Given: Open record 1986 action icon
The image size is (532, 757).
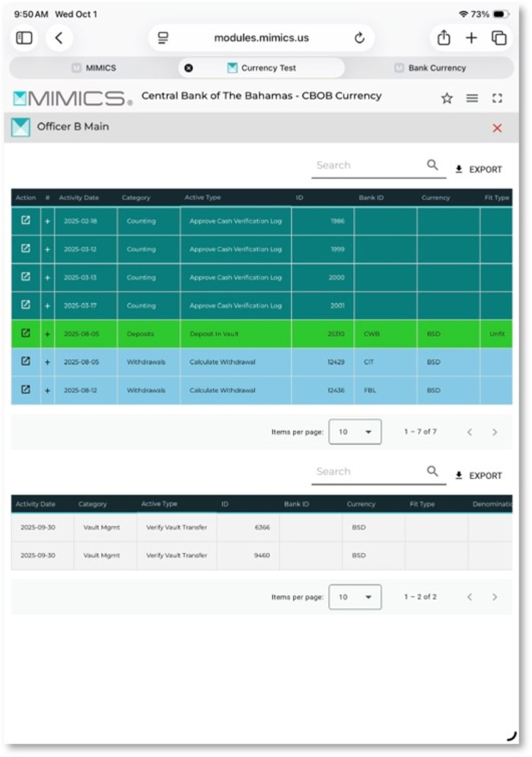Looking at the screenshot, I should pos(25,220).
